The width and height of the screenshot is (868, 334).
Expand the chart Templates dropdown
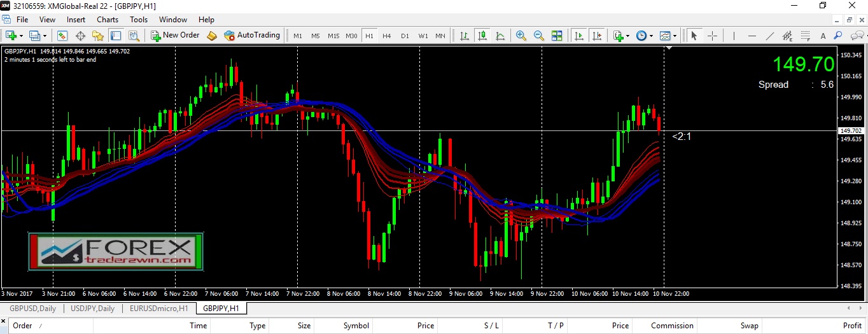pos(675,36)
